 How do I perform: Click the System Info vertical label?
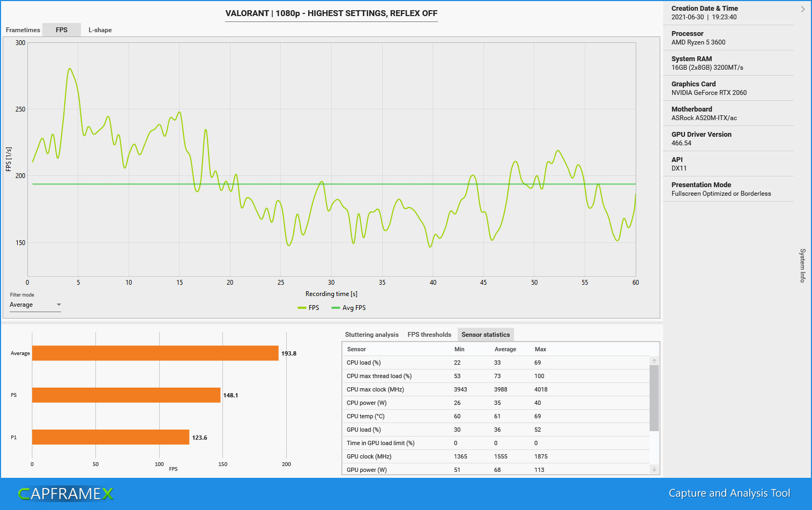pyautogui.click(x=802, y=265)
